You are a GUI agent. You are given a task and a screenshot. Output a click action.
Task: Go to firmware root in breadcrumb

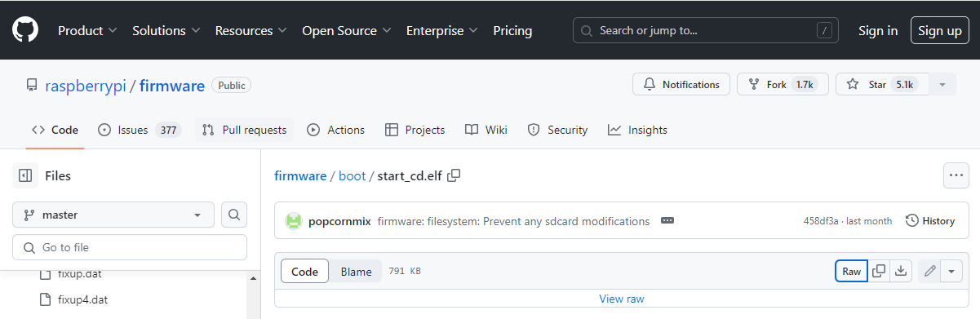[299, 175]
